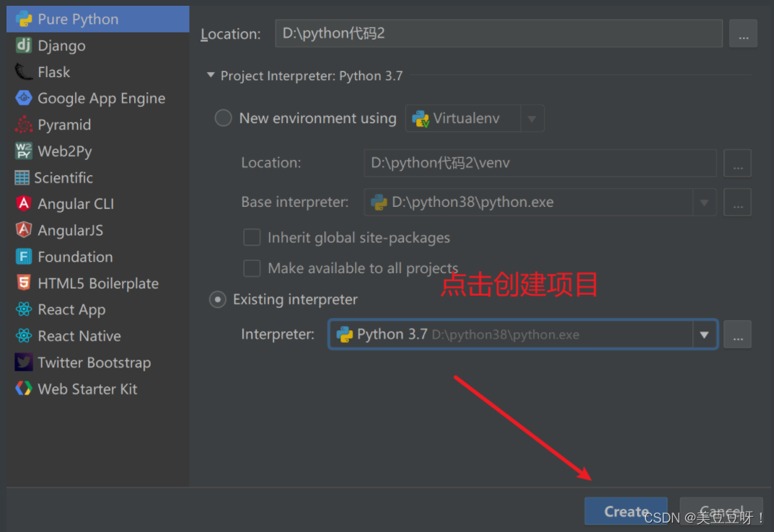774x532 pixels.
Task: Open interpreter settings ellipsis button next to Interpreter
Action: (737, 334)
